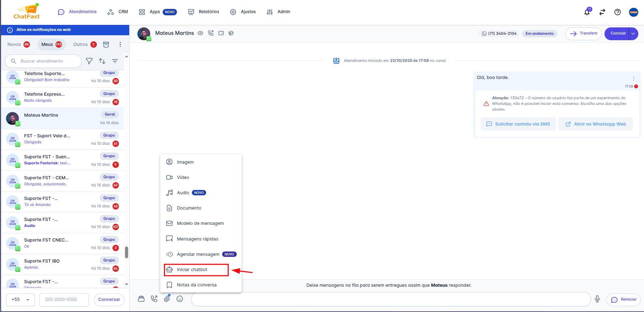
Task: Click the archive box icon next to Outros
Action: tap(106, 44)
